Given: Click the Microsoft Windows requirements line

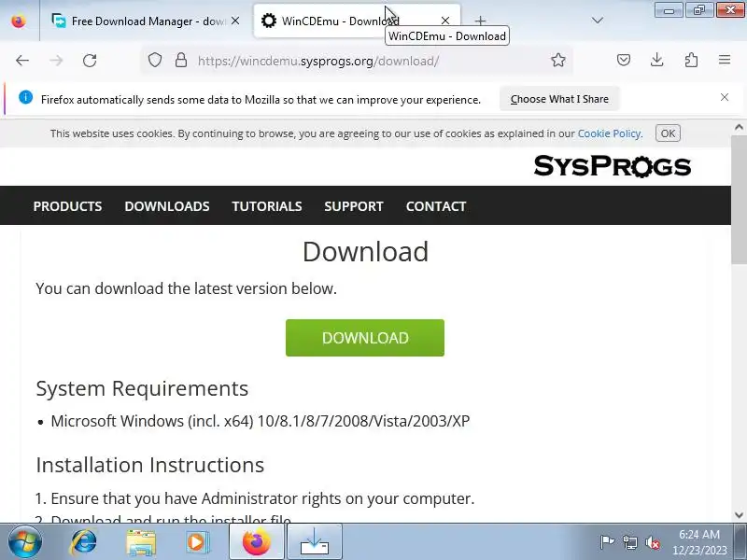Looking at the screenshot, I should [x=261, y=421].
